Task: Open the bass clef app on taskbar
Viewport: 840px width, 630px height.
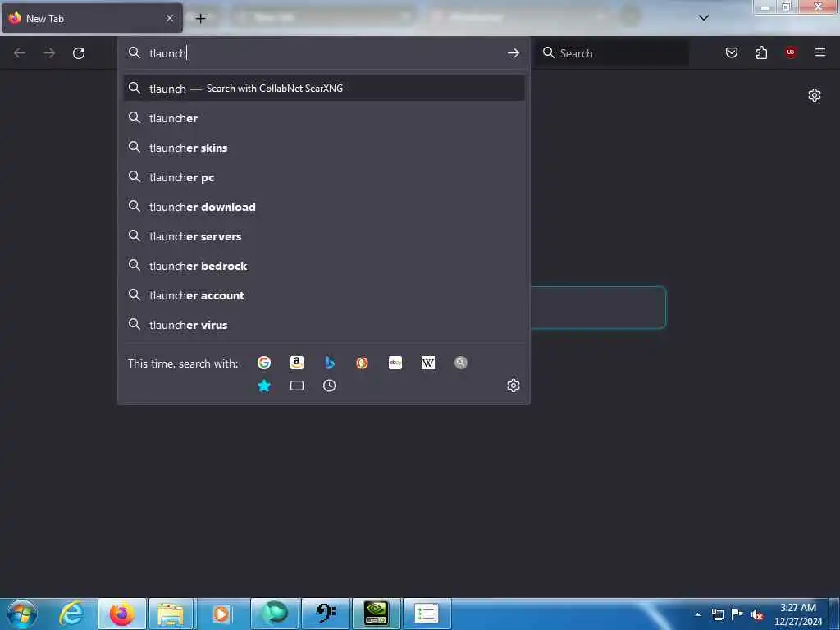Action: click(x=325, y=614)
